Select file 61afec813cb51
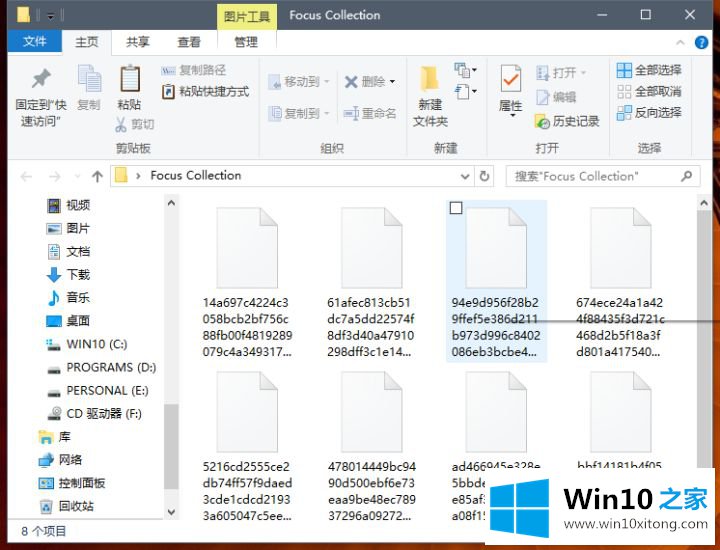Image resolution: width=720 pixels, height=550 pixels. [371, 282]
